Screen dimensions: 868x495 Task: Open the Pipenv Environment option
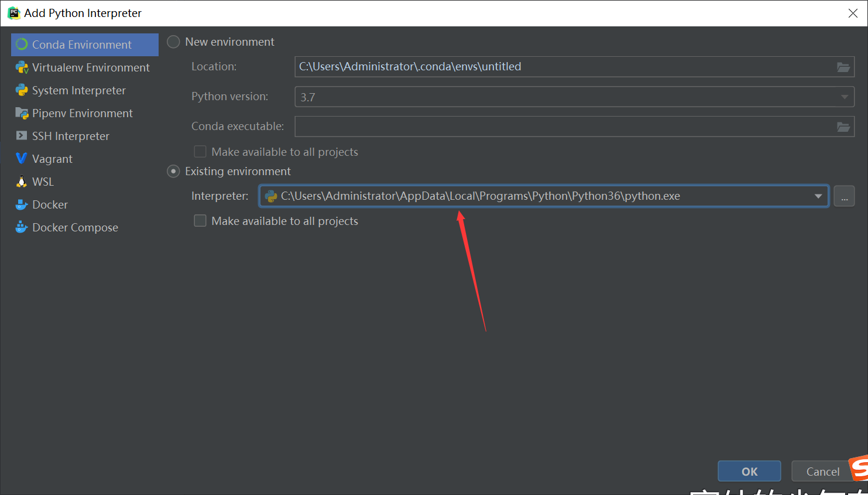pyautogui.click(x=85, y=113)
